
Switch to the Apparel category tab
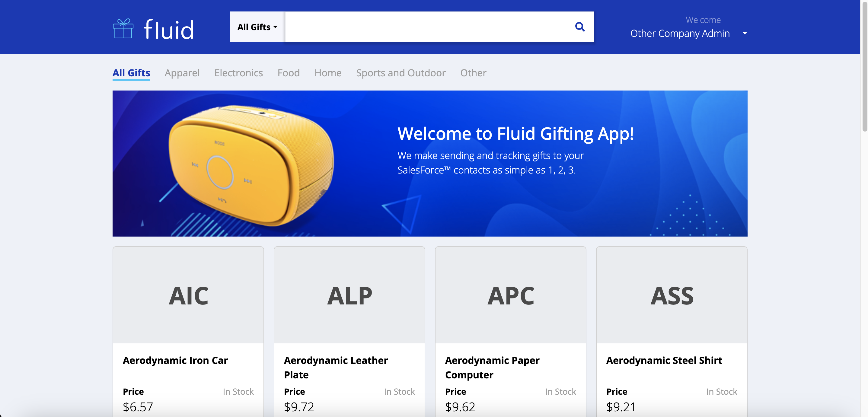tap(182, 73)
